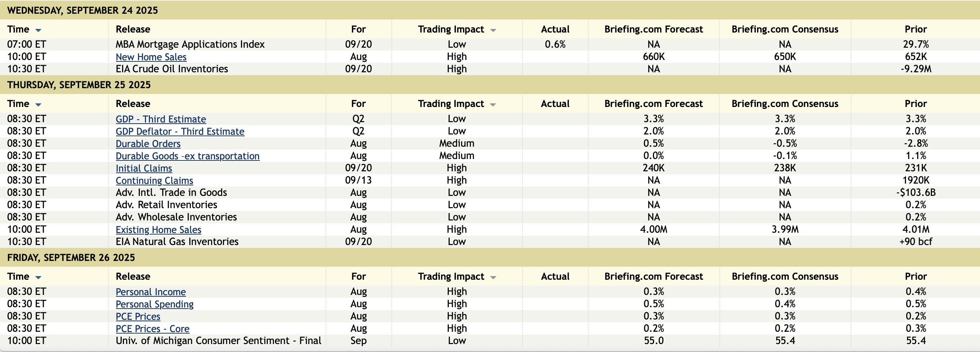Screen dimensions: 980x352
Task: Open the PCE Prices - Core link
Action: (152, 329)
